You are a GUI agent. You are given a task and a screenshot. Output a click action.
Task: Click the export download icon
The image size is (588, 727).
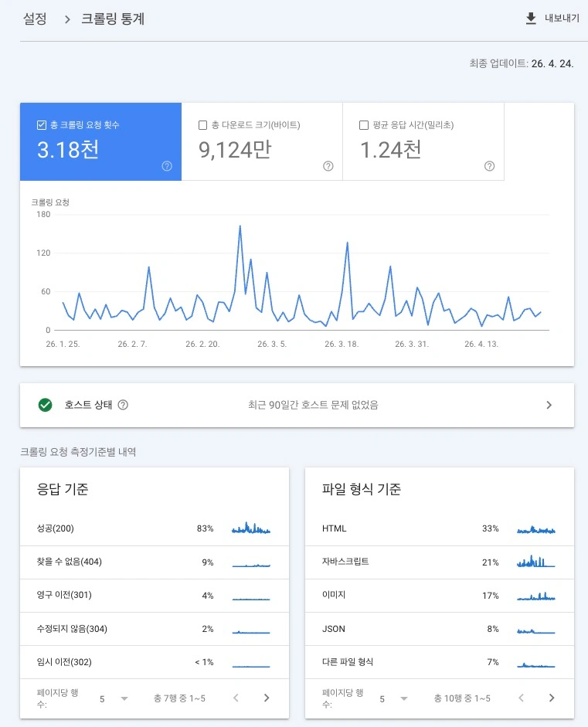(x=531, y=19)
